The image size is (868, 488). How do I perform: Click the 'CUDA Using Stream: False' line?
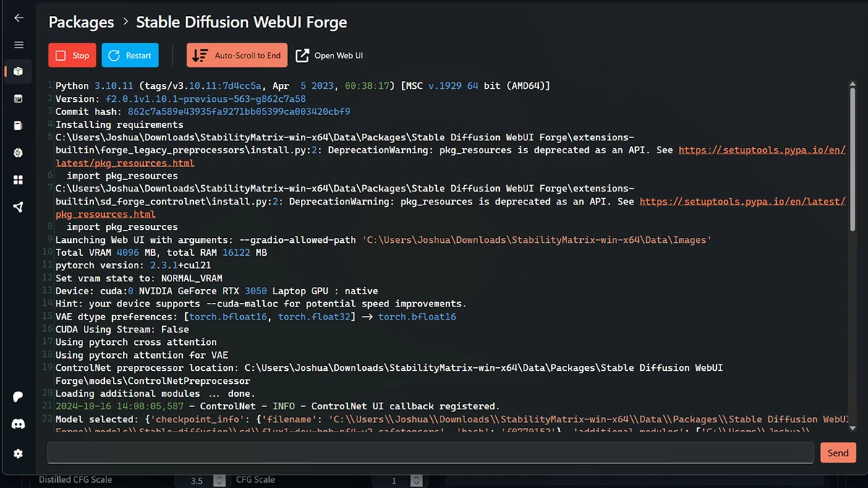coord(122,330)
